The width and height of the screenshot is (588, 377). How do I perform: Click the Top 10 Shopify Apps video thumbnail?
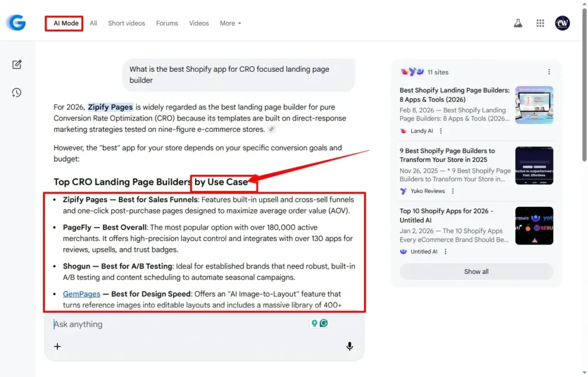[x=534, y=225]
